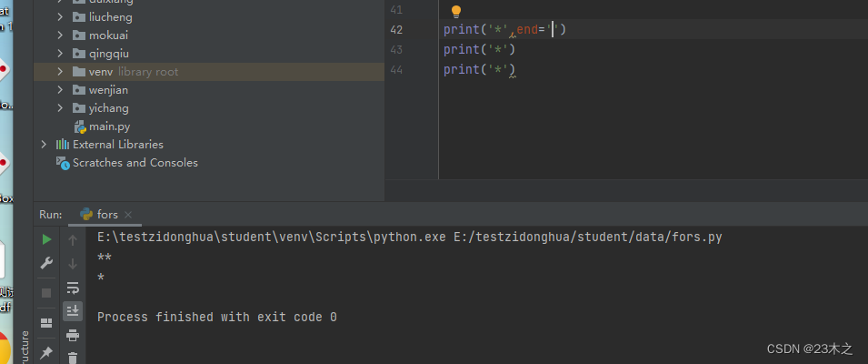Close the fors run tab
This screenshot has width=868, height=364.
coord(129,215)
